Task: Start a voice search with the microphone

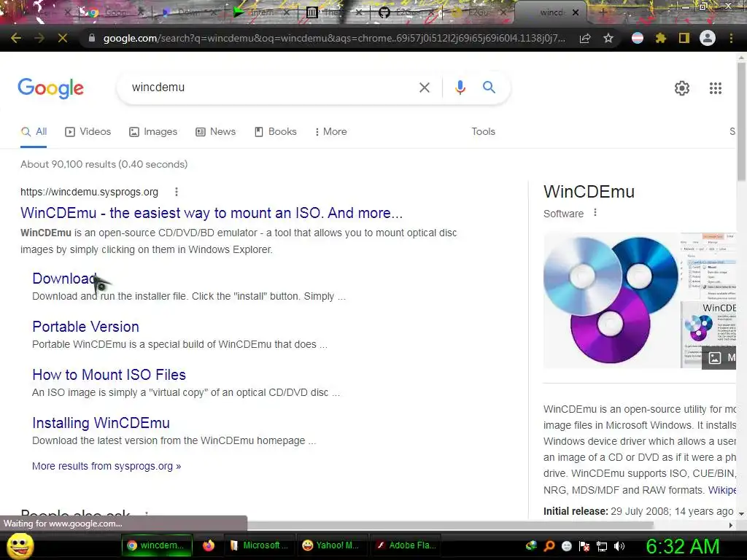Action: click(x=460, y=87)
